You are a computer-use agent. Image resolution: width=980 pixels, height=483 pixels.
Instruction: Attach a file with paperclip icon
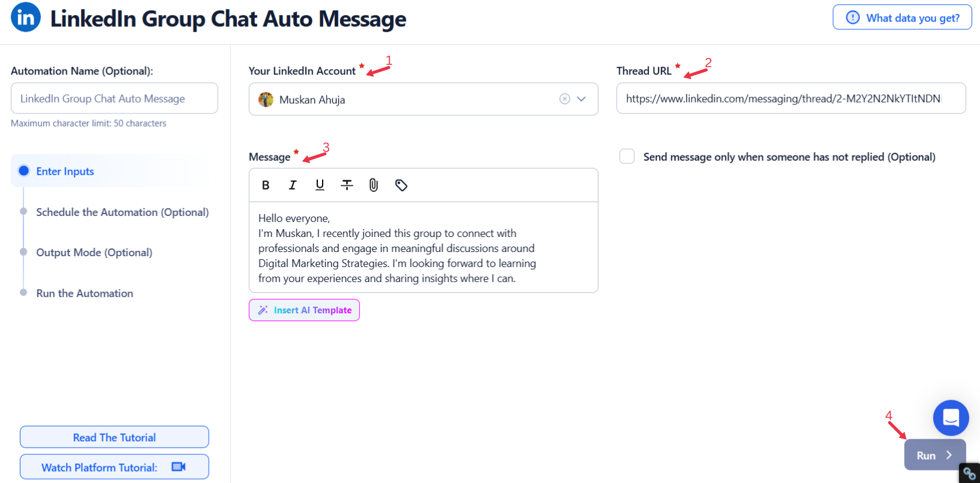coord(374,185)
